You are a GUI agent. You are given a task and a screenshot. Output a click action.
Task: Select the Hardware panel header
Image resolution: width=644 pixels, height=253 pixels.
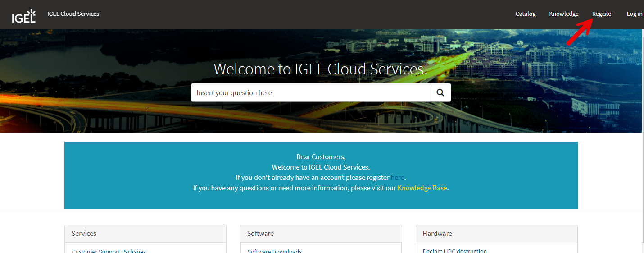pos(496,234)
